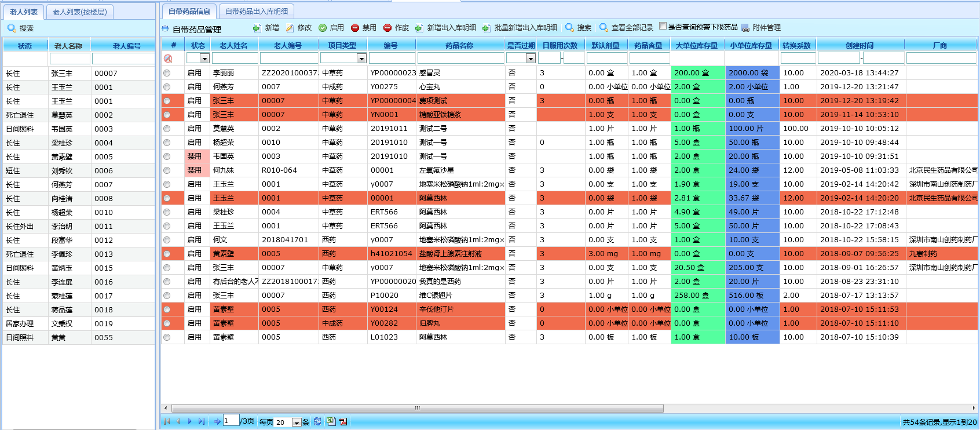
Task: Select the radio button for 感冒灵 row
Action: coord(167,73)
